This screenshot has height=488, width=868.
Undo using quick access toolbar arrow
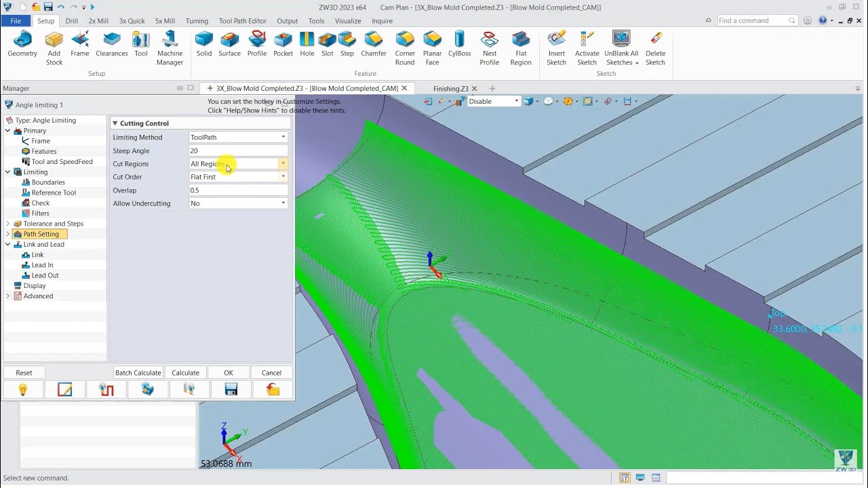[61, 7]
